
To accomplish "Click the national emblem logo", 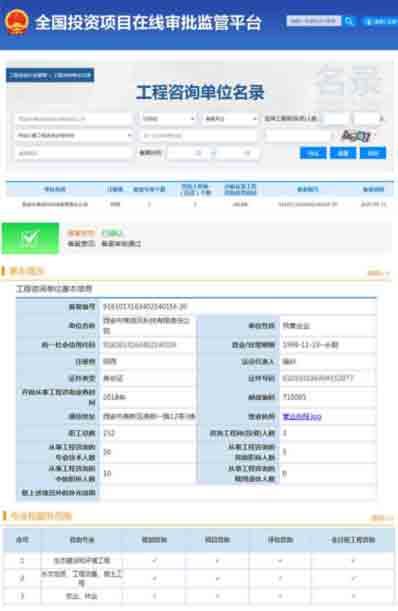I will click(x=16, y=22).
